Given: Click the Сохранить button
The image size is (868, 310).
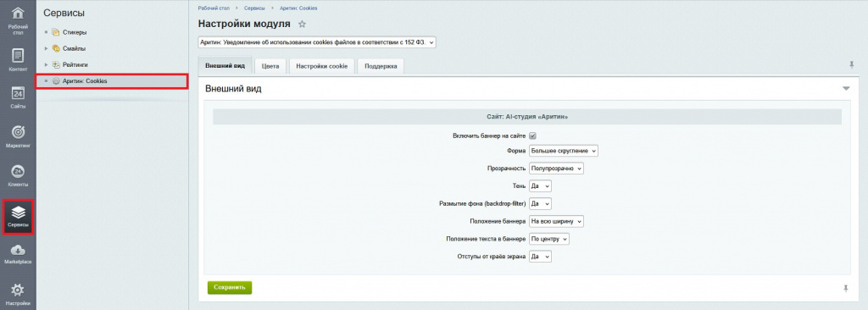Looking at the screenshot, I should pos(230,288).
